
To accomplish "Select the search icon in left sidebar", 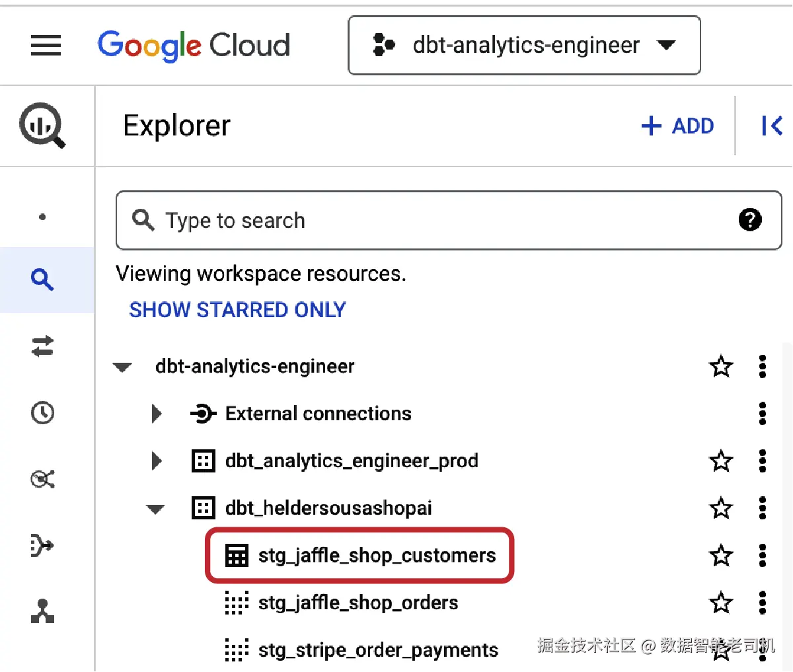I will pos(42,280).
